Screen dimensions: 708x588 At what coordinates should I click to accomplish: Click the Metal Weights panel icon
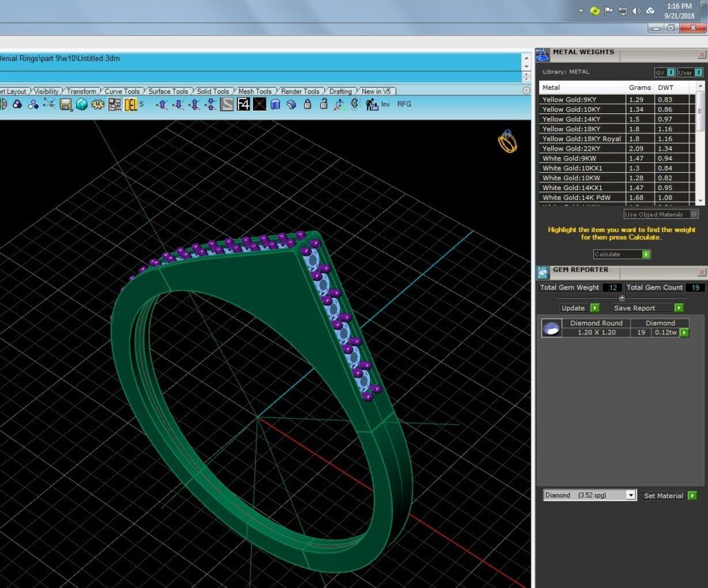[543, 55]
